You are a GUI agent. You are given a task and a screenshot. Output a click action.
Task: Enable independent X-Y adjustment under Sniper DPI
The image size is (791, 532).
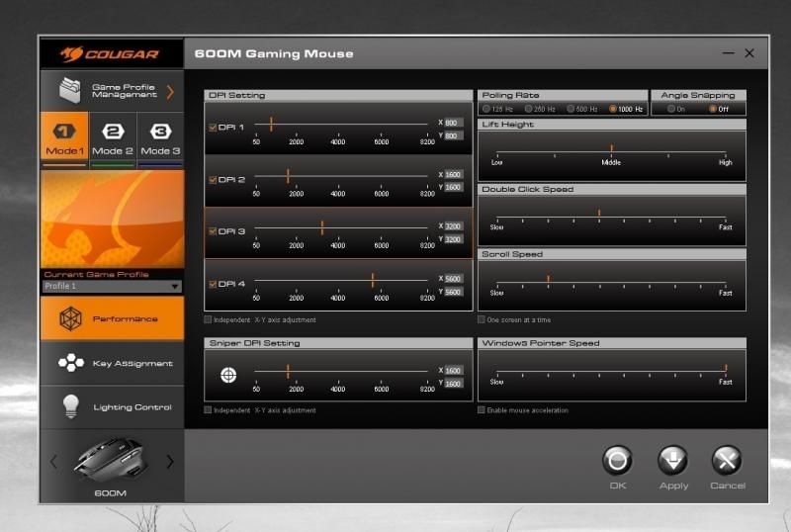tap(208, 409)
